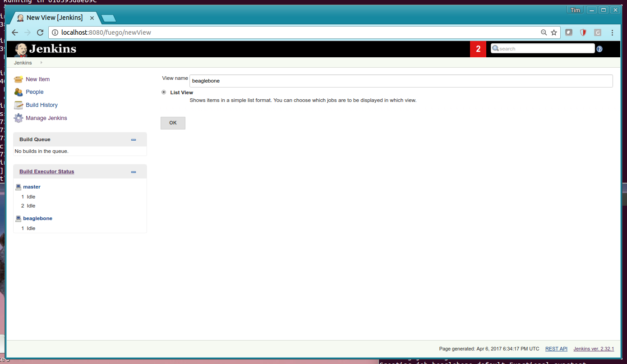
Task: Open the New Item link
Action: coord(38,79)
